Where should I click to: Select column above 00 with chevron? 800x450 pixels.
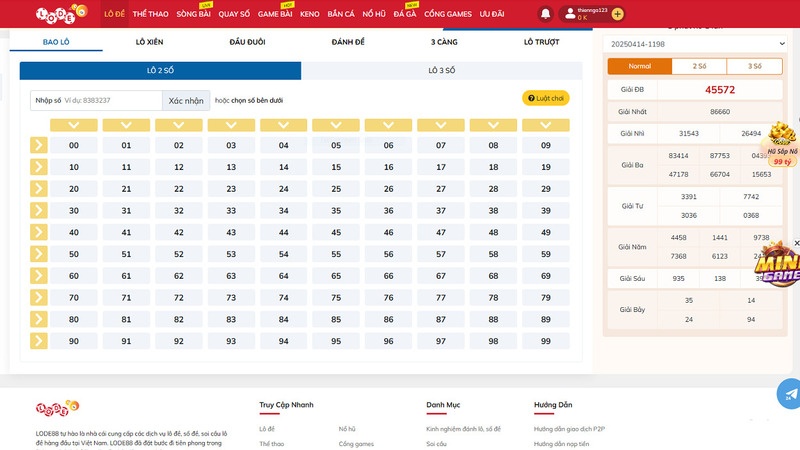[x=74, y=126]
